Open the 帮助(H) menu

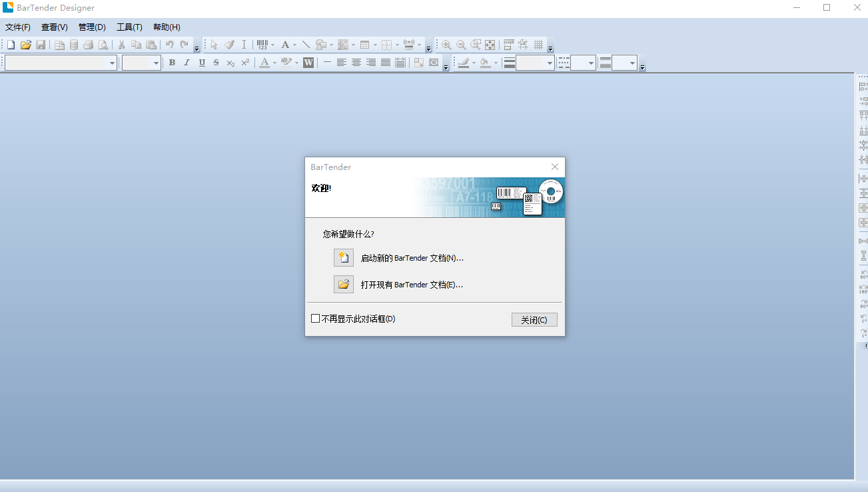167,27
